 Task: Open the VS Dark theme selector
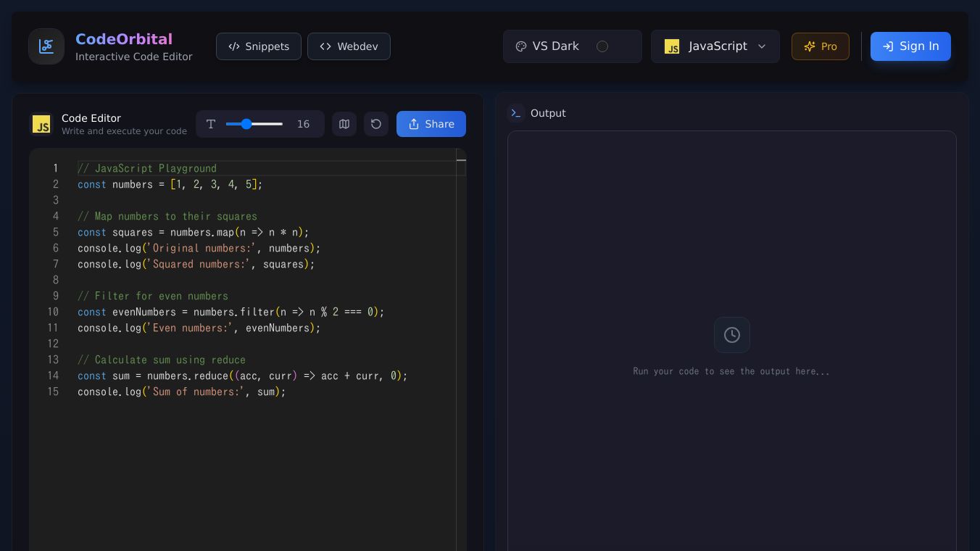(x=556, y=46)
